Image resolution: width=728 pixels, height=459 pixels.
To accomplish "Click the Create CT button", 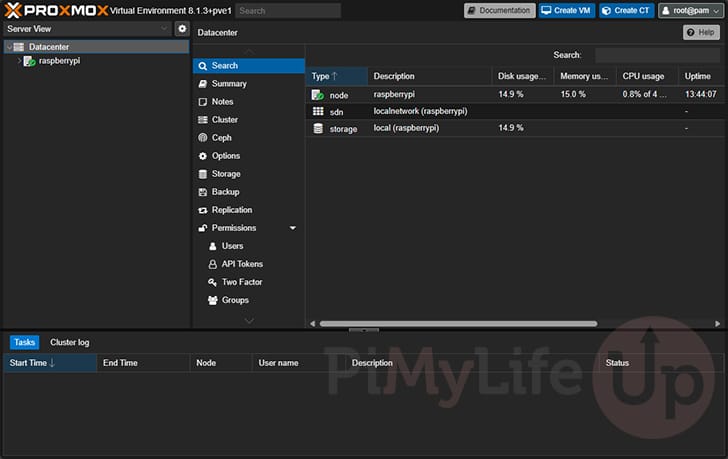I will pyautogui.click(x=627, y=10).
